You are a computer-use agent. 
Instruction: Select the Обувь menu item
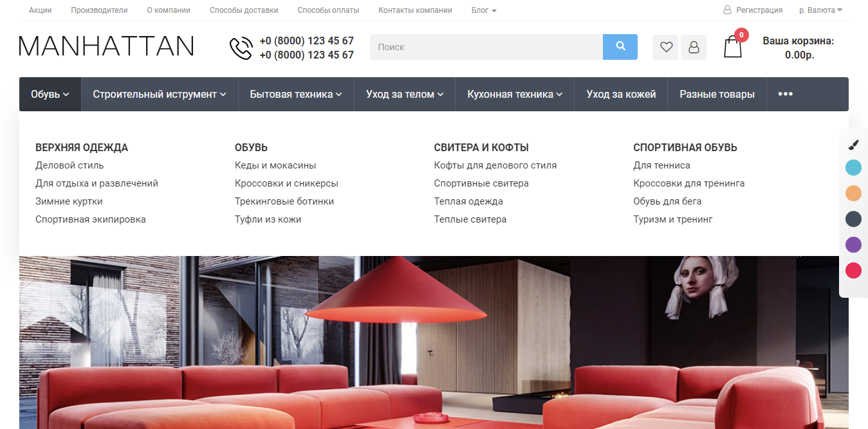tap(46, 94)
